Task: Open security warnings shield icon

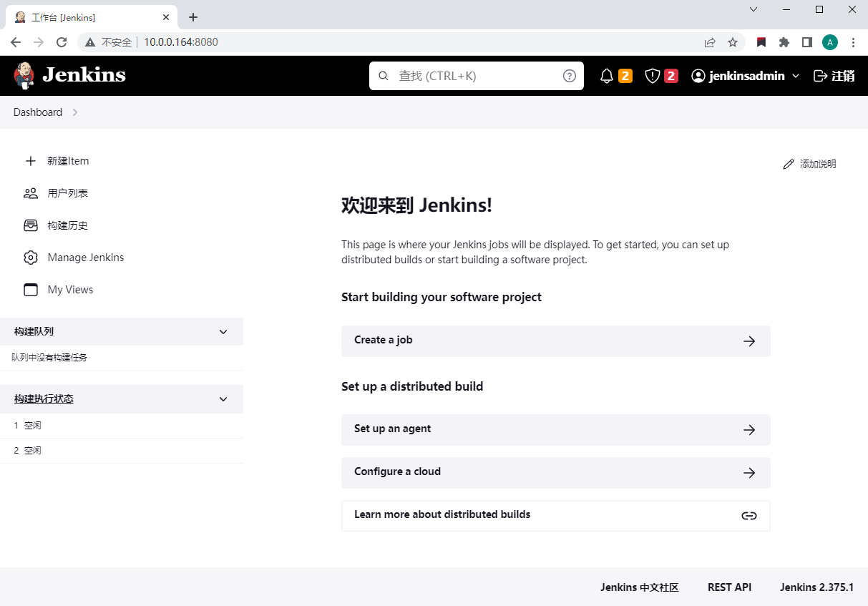Action: point(652,76)
